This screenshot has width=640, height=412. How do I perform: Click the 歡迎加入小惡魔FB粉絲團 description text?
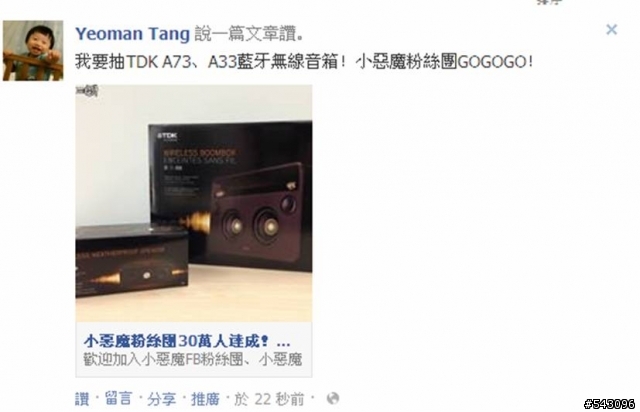pos(193,359)
